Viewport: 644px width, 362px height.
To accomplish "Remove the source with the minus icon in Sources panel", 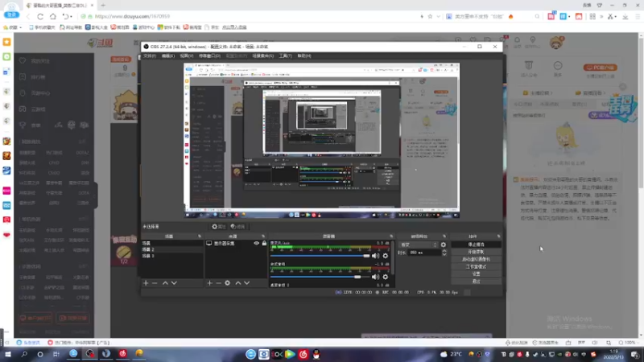I will [218, 283].
